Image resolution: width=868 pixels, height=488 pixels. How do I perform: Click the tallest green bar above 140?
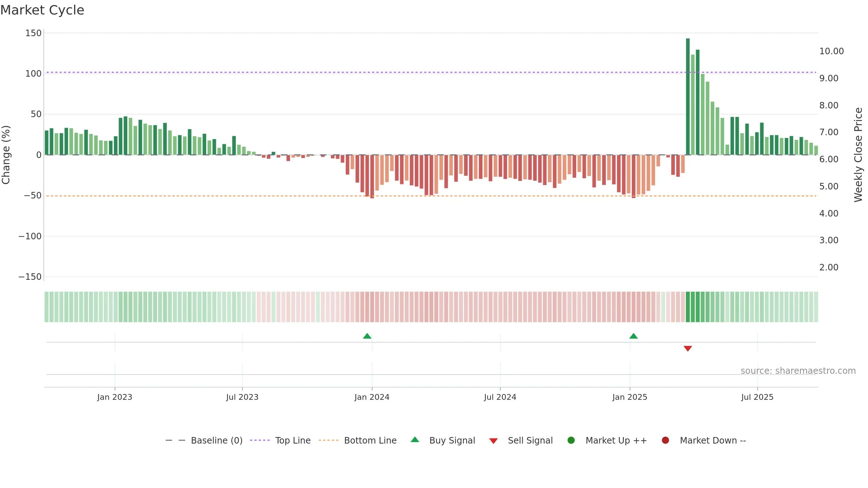[688, 97]
